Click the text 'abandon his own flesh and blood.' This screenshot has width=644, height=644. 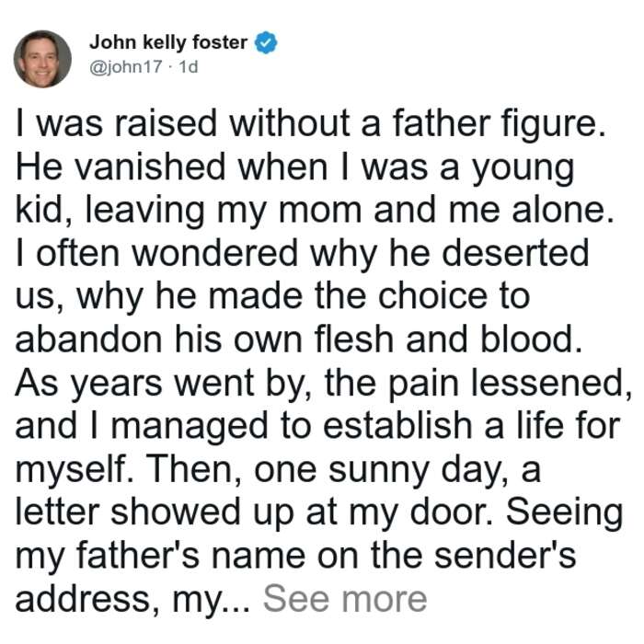coord(299,339)
